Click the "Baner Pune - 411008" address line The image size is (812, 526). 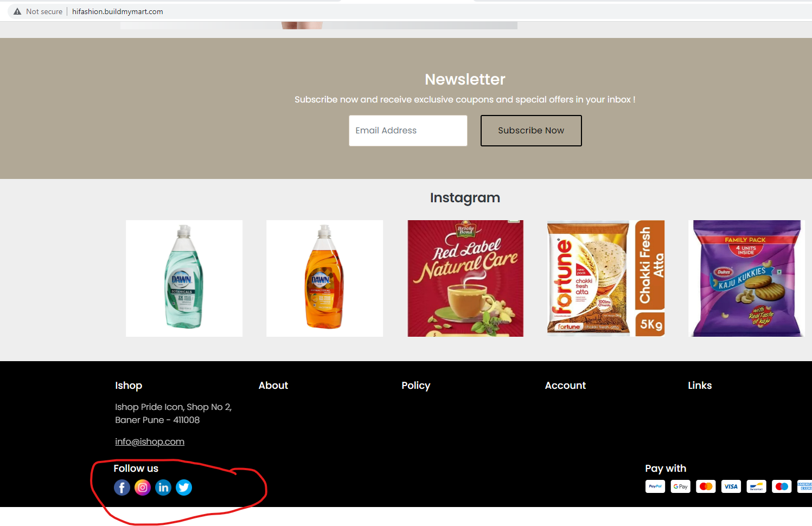point(157,420)
